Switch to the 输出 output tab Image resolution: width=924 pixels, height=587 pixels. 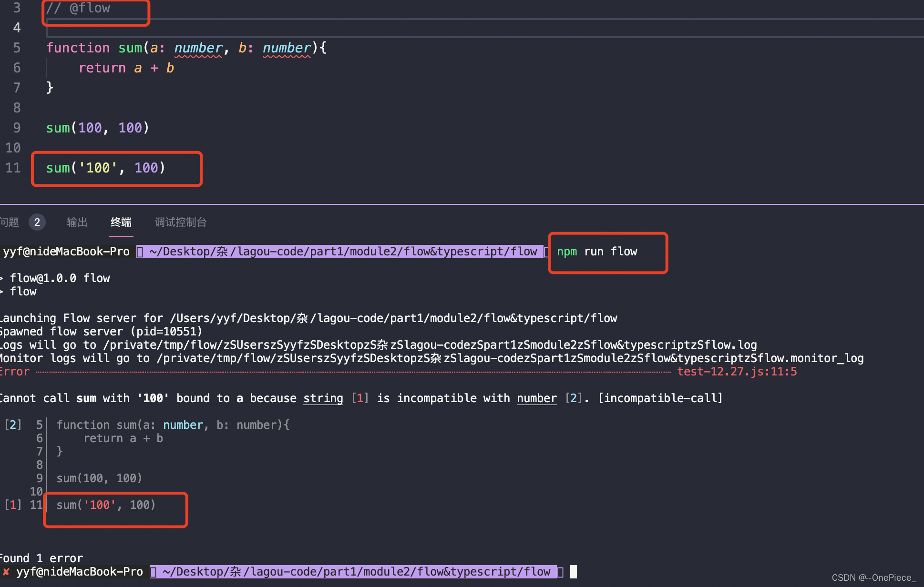click(77, 222)
